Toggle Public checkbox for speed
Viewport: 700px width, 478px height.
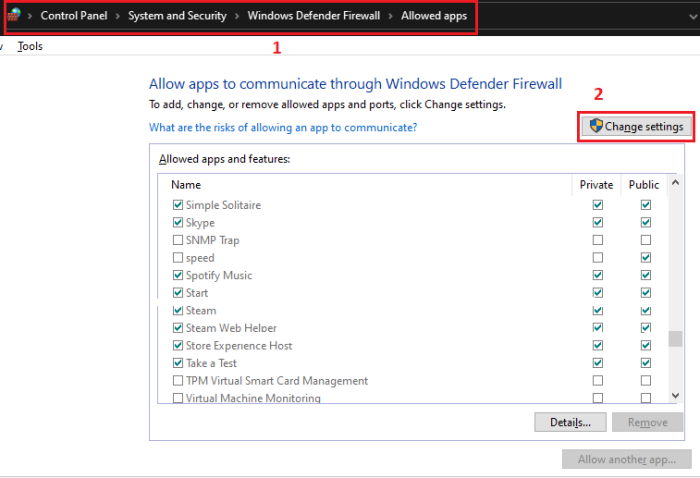coord(646,258)
